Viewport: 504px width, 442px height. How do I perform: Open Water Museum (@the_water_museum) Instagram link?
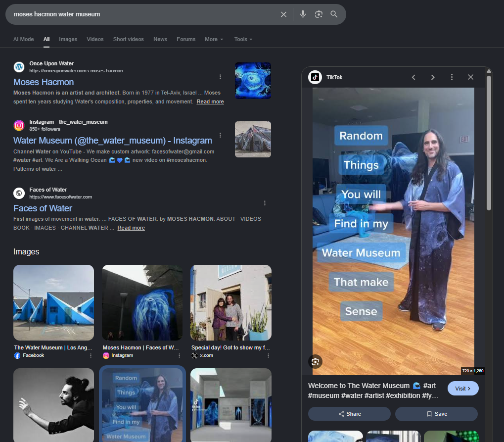(112, 141)
